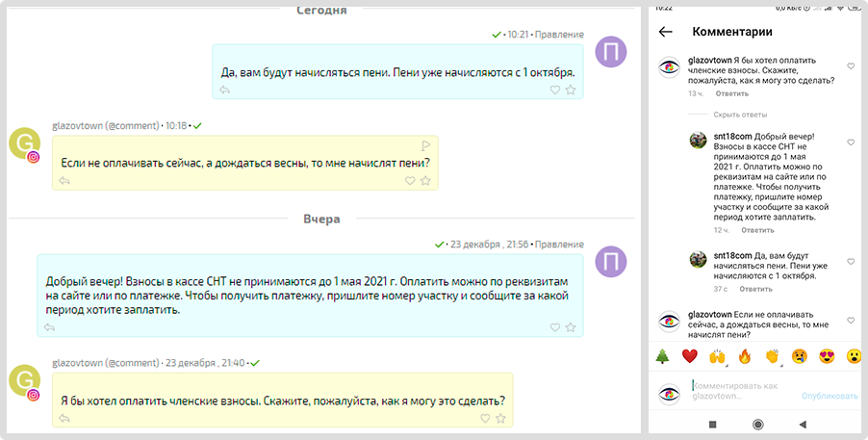Open glazovtown avatar beside the 21:40 message

point(25,380)
